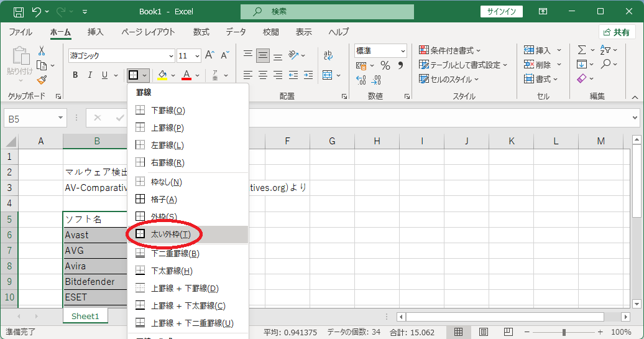The width and height of the screenshot is (644, 339).
Task: Expand the formula bar chevron
Action: pos(635,118)
